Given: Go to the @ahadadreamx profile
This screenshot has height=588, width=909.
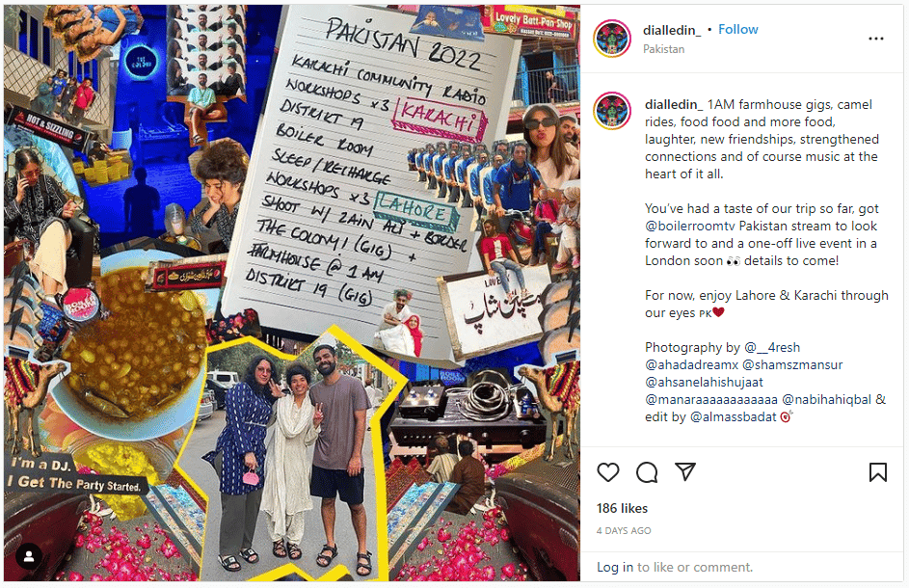Looking at the screenshot, I should [x=691, y=364].
